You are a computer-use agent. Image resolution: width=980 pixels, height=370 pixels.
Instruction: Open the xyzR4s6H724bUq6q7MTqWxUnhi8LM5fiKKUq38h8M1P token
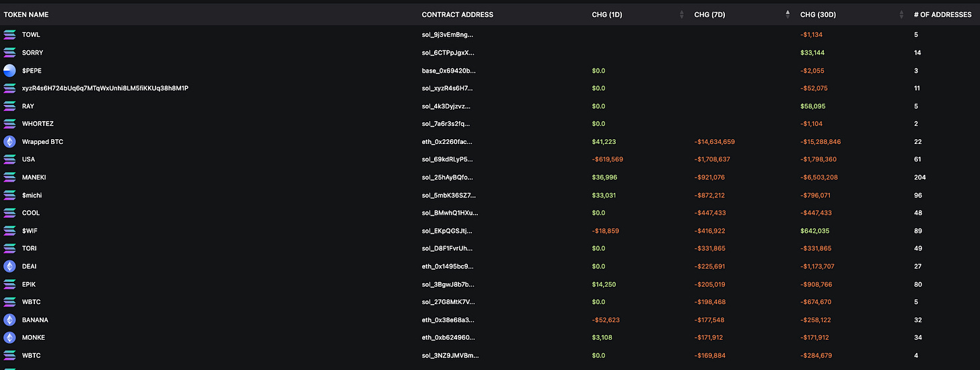(x=105, y=88)
